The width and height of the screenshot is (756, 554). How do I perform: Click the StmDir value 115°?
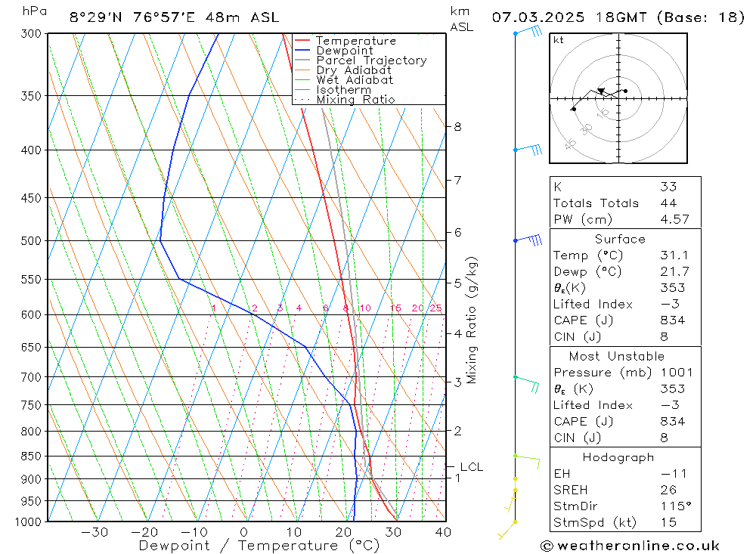click(676, 506)
